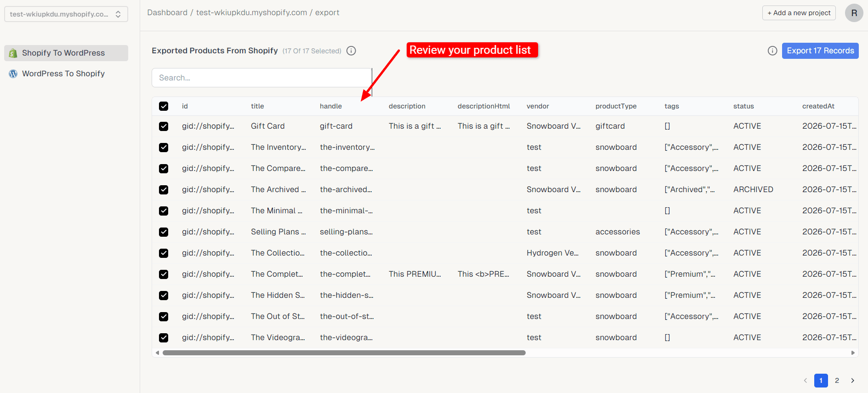Click the description column header

(x=407, y=106)
